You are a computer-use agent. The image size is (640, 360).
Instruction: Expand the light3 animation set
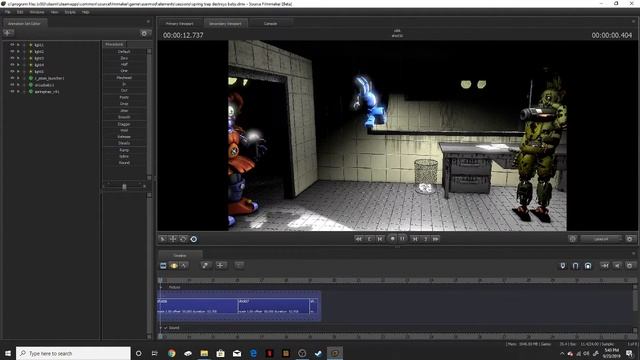tap(18, 58)
